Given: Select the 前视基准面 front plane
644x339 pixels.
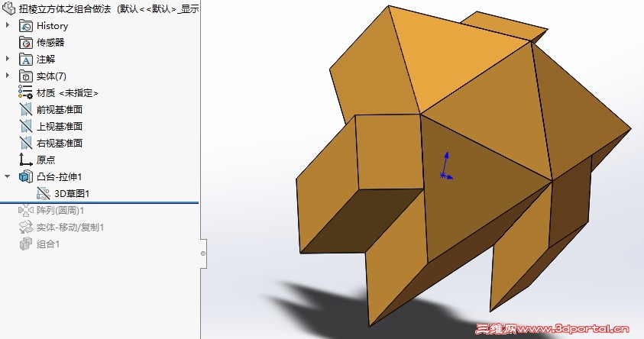Looking at the screenshot, I should [x=60, y=110].
